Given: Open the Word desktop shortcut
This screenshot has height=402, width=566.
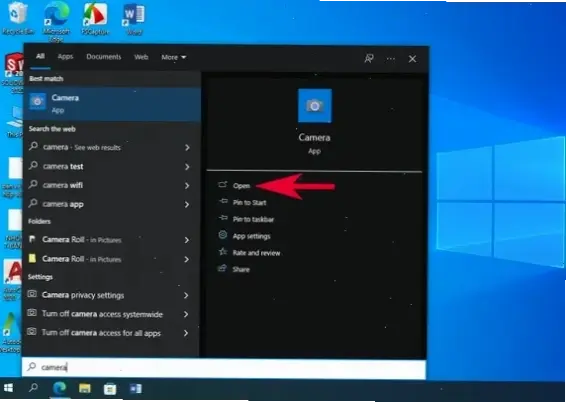Looking at the screenshot, I should coord(134,19).
